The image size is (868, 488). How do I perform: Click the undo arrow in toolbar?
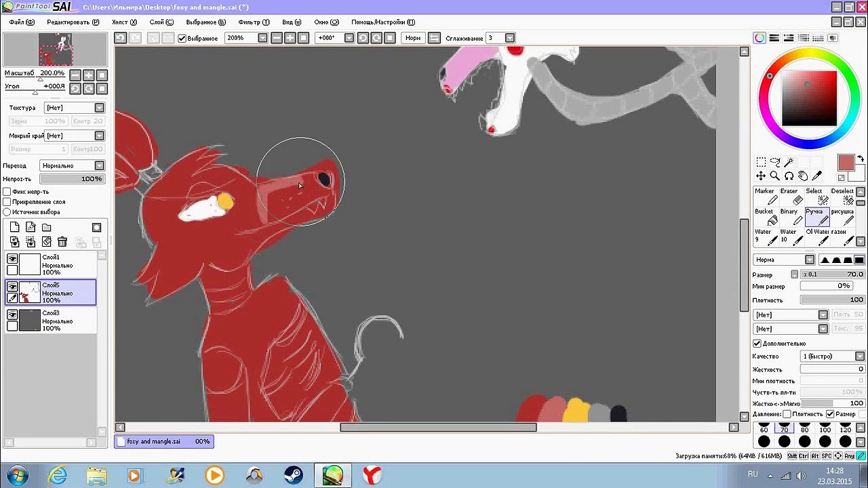120,38
